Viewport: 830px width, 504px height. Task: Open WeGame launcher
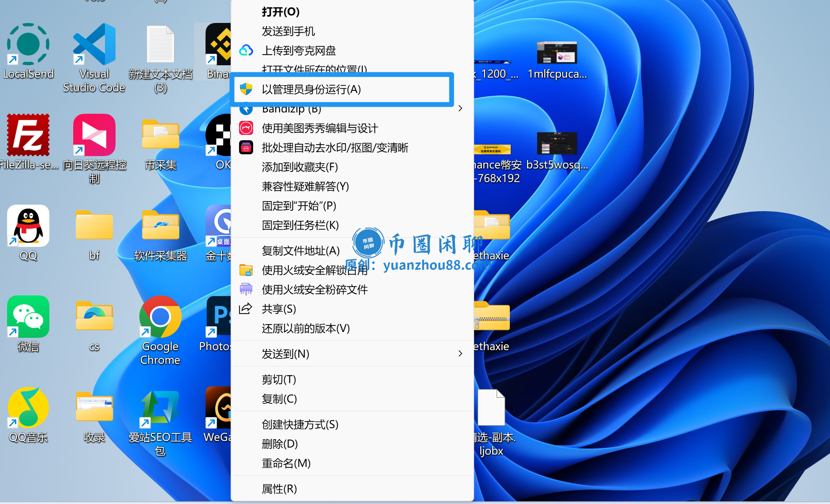tap(219, 407)
